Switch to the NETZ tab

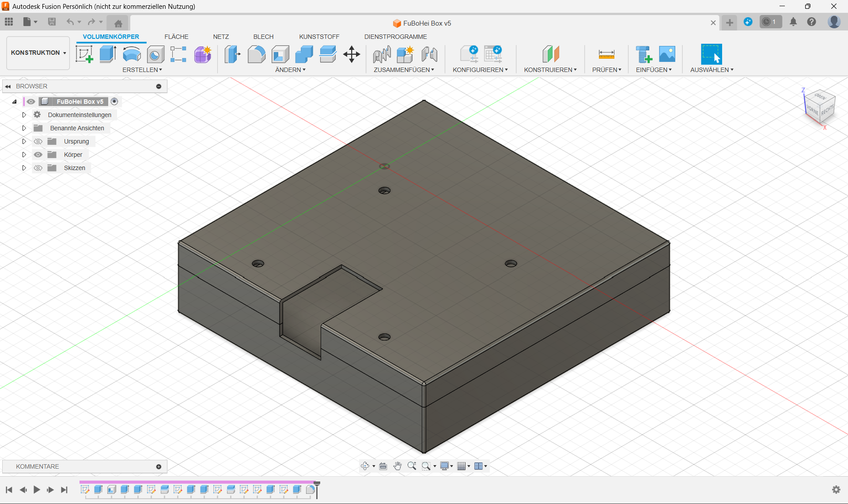coord(221,37)
